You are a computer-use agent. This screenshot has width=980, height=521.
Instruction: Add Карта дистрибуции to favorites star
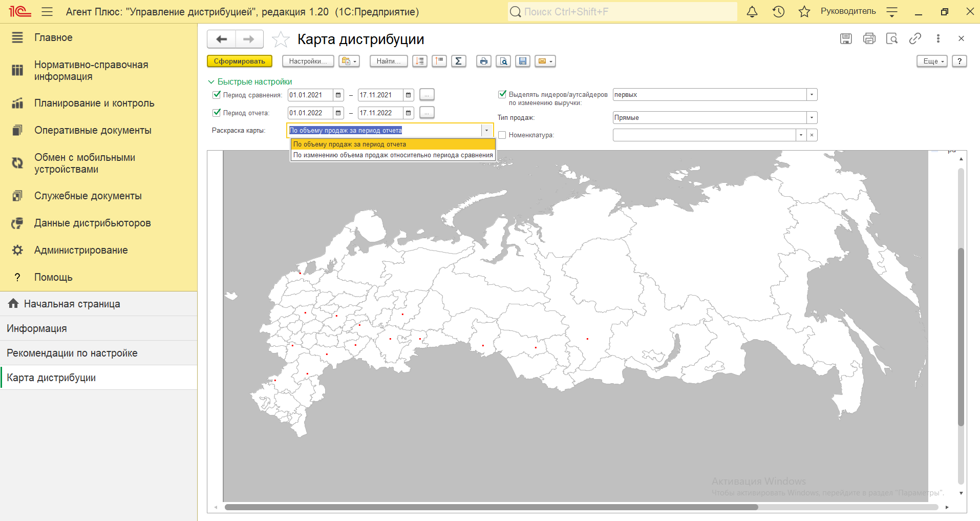click(x=280, y=39)
